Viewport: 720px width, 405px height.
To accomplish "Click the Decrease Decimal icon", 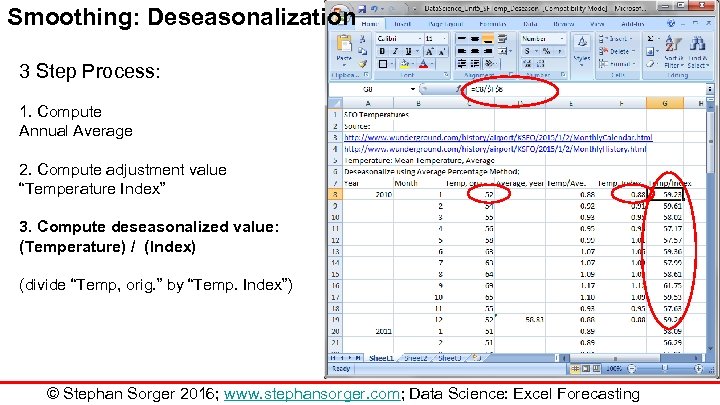I will [540, 64].
